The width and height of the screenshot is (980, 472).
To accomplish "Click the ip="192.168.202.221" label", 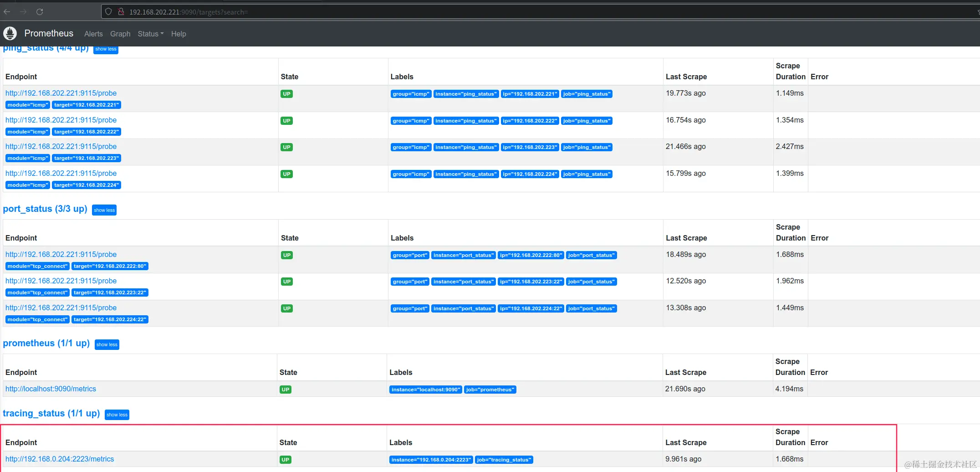I will point(530,94).
